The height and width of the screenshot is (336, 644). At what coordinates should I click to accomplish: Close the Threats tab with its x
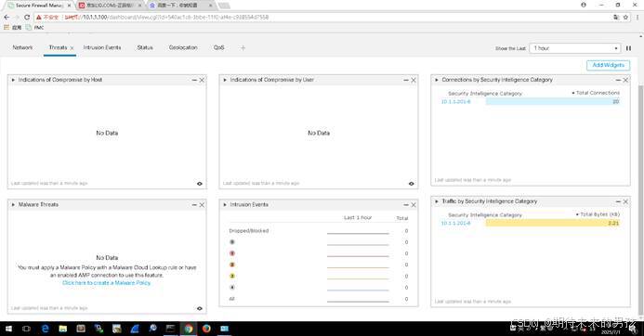(72, 48)
